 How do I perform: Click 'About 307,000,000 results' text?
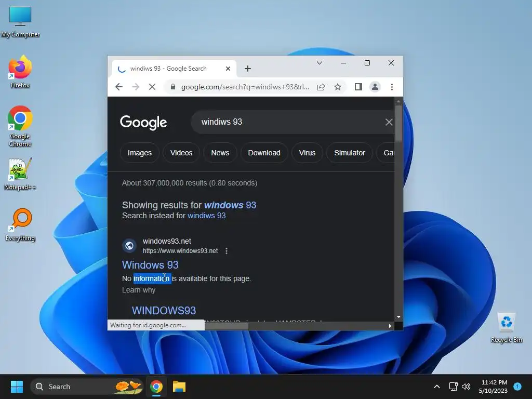click(189, 183)
